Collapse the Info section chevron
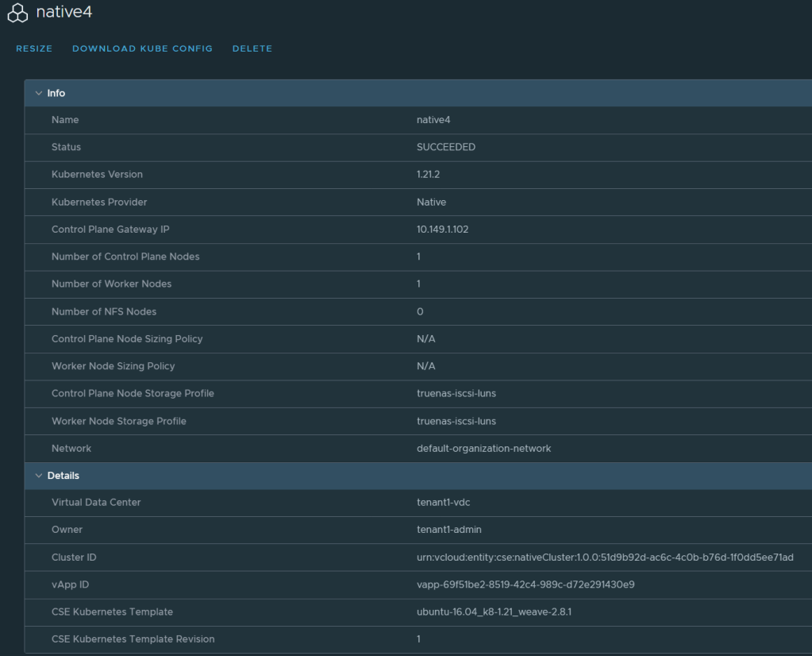The height and width of the screenshot is (656, 812). (38, 93)
